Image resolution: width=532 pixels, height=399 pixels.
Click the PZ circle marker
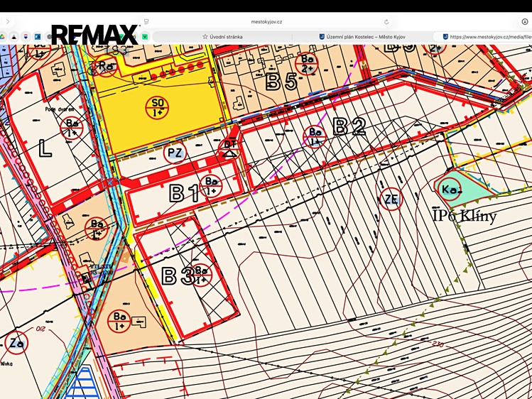(x=175, y=153)
